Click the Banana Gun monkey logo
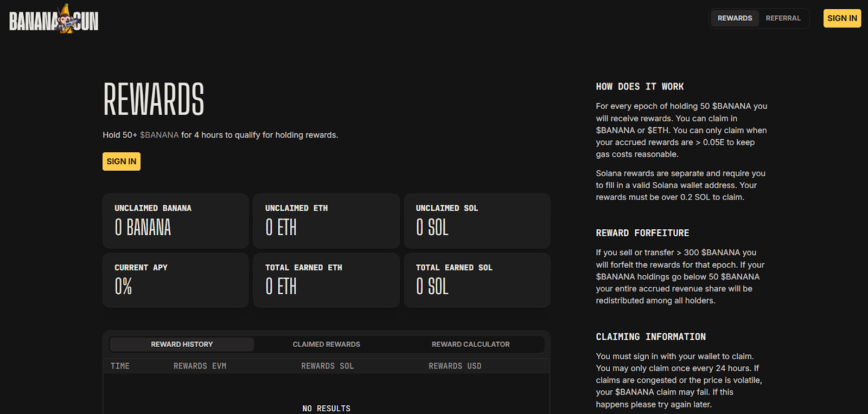Screen dimensions: 868x414 54,20
